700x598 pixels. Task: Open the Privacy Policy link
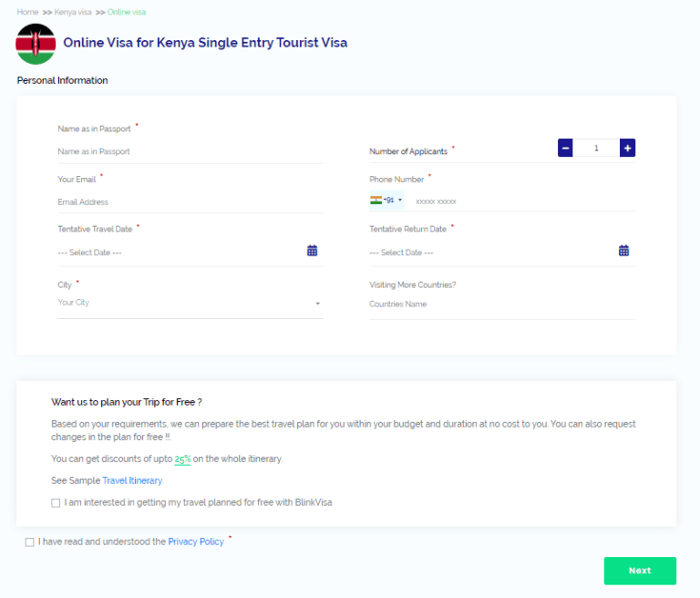pyautogui.click(x=196, y=541)
